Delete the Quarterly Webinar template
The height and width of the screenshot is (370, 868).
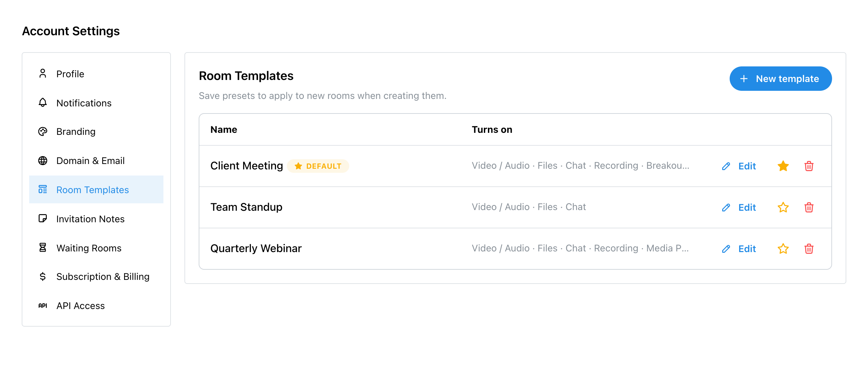pyautogui.click(x=809, y=249)
